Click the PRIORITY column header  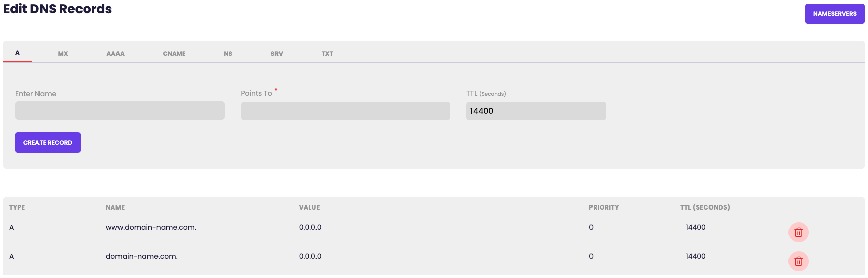pos(604,207)
